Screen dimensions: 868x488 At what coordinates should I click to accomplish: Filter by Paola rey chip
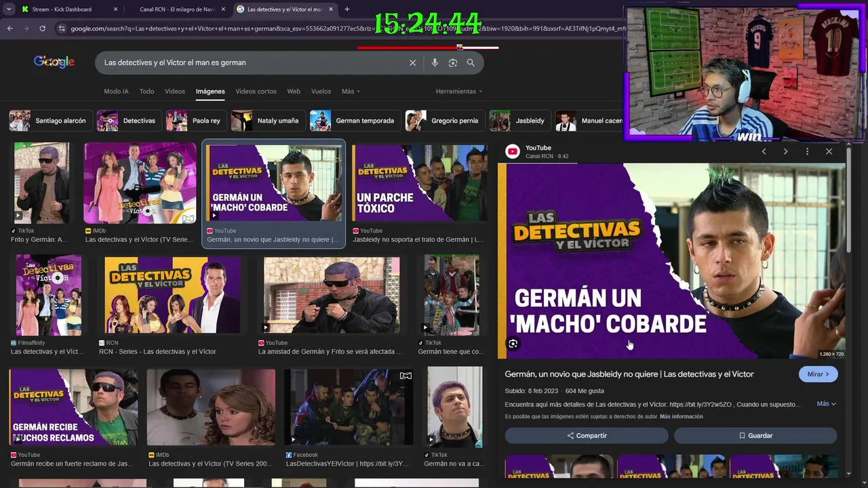[x=196, y=121]
